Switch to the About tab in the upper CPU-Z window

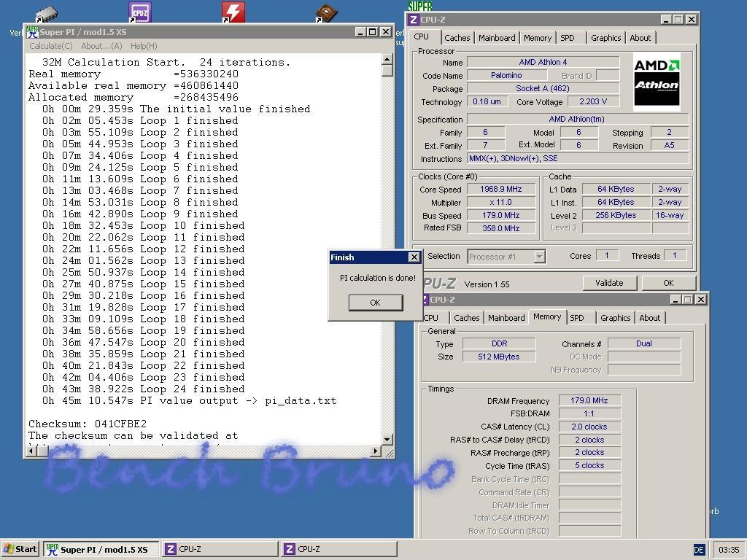pos(640,38)
